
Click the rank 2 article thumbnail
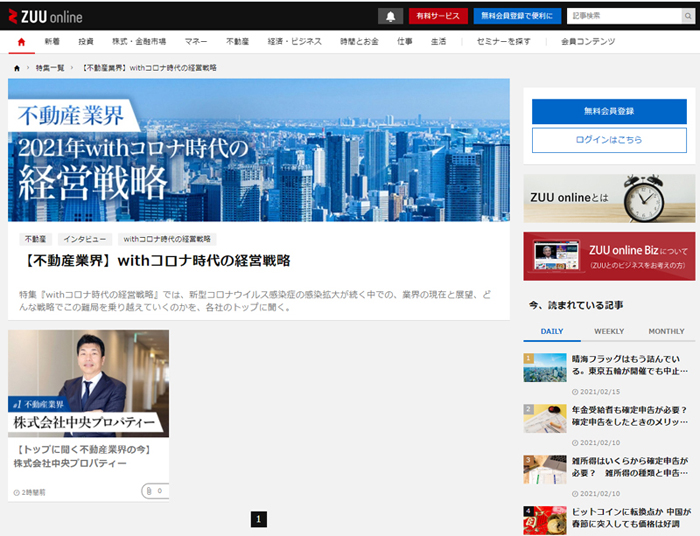pyautogui.click(x=545, y=419)
